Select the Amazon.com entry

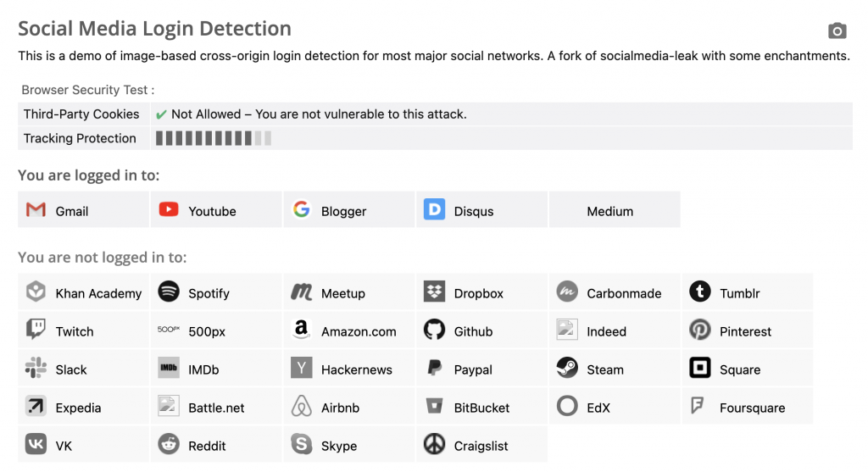359,331
